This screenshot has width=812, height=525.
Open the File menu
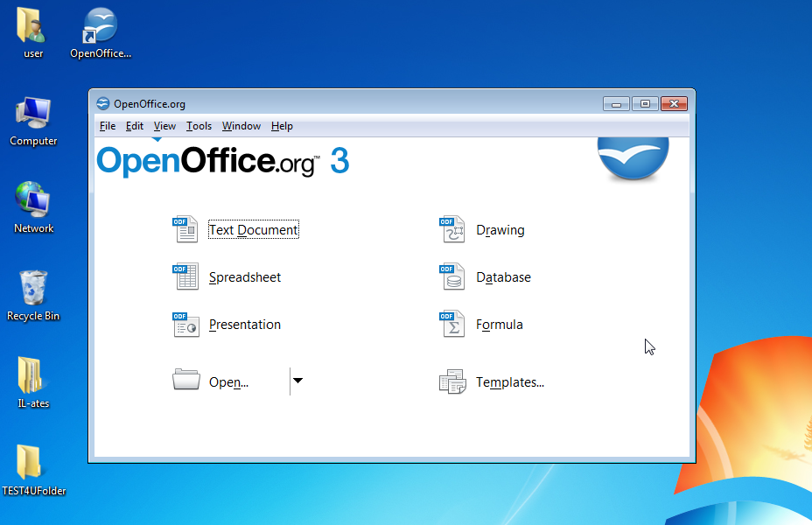point(108,126)
